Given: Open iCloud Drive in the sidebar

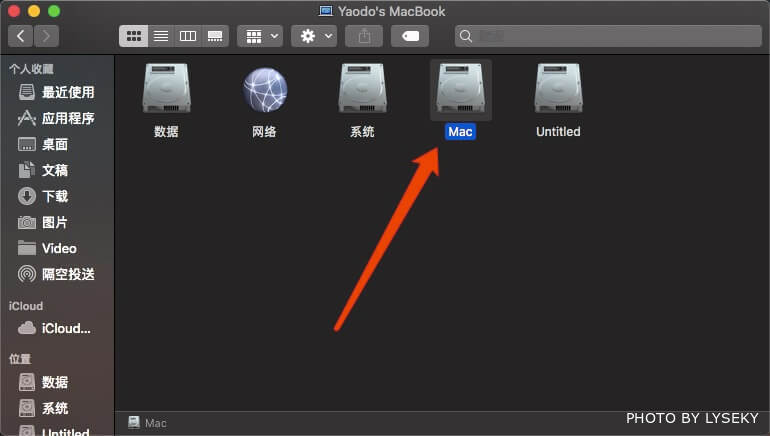Looking at the screenshot, I should pos(57,328).
